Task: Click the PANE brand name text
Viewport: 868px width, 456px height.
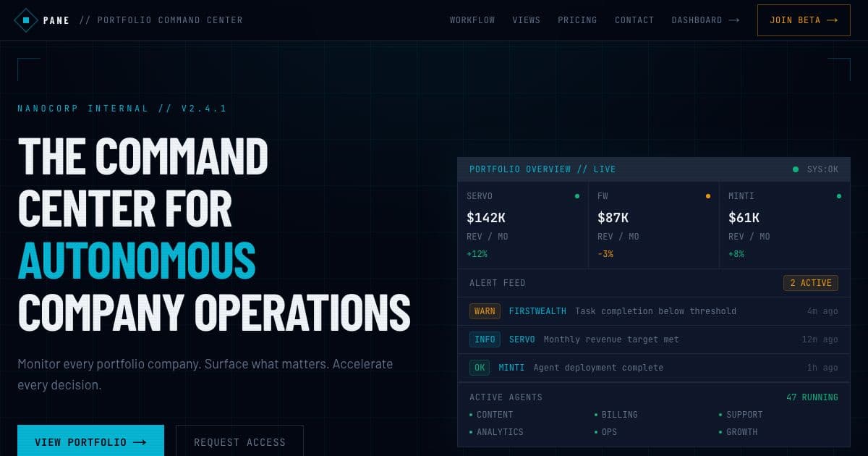Action: pos(56,20)
